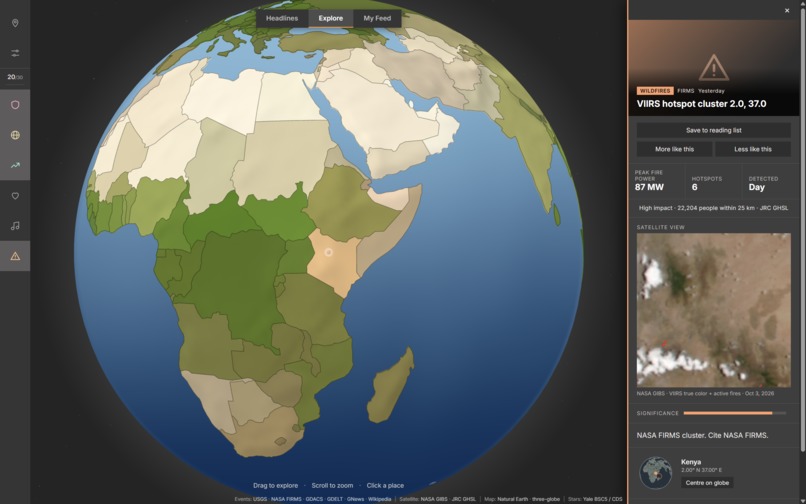Click the significance bar

735,413
